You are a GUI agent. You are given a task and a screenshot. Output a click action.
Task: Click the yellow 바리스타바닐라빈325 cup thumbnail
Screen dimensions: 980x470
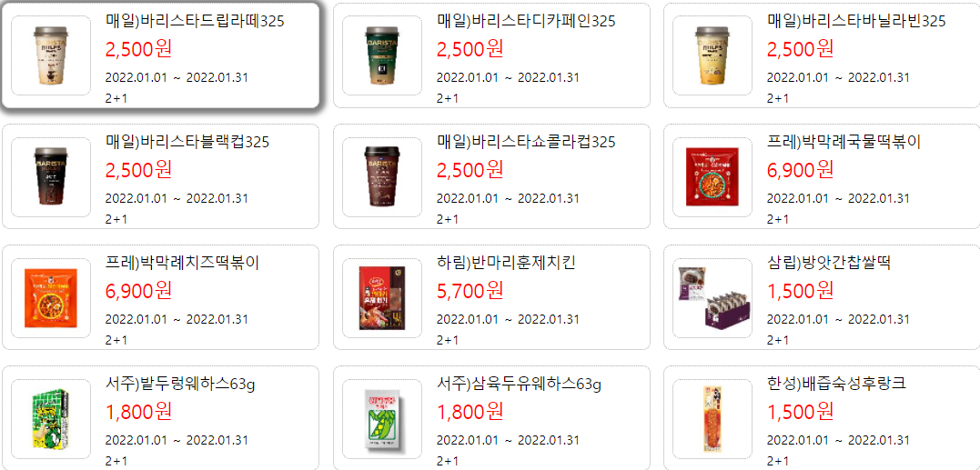[x=712, y=55]
